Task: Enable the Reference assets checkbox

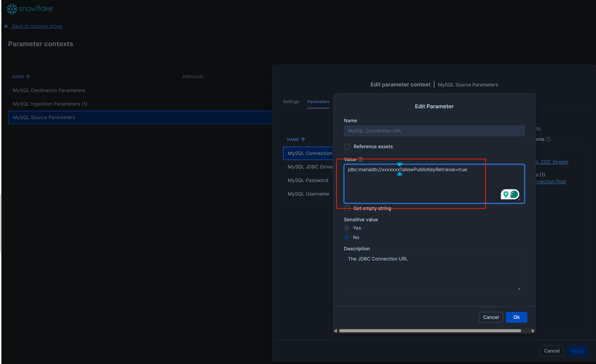Action: 347,147
